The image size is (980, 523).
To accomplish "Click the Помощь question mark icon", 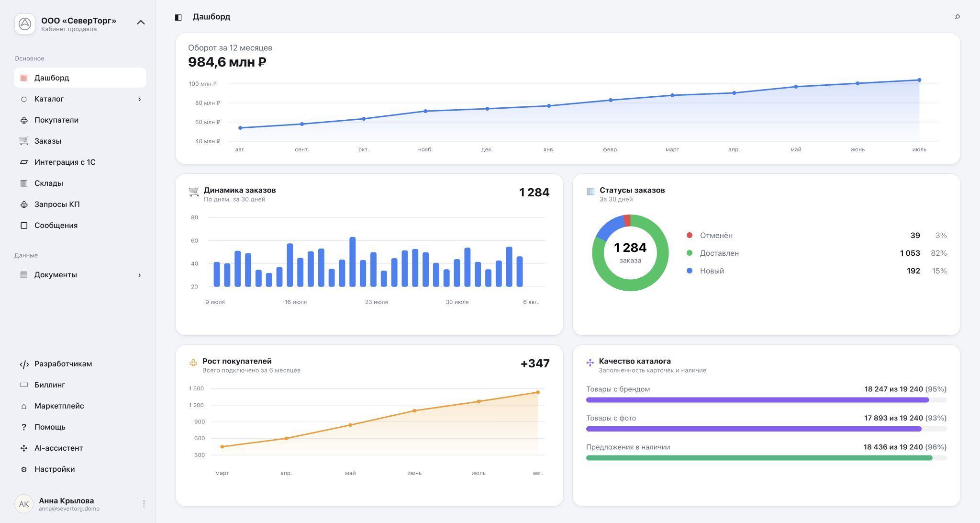I will pos(24,427).
